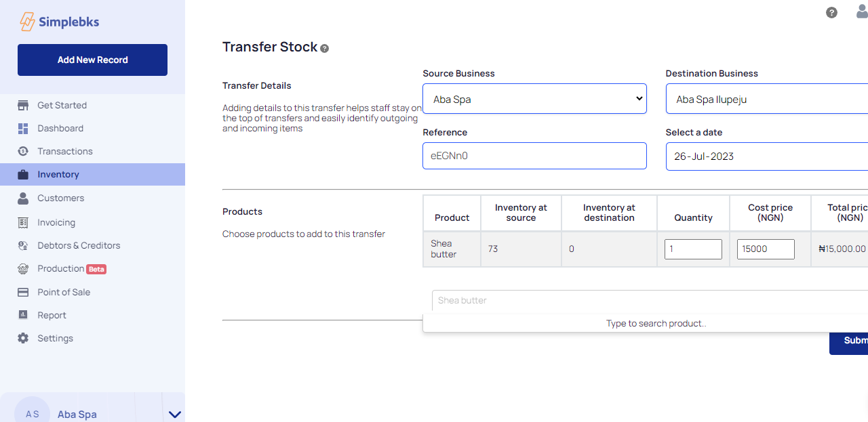
Task: Open the Destination Business dropdown
Action: [x=766, y=99]
